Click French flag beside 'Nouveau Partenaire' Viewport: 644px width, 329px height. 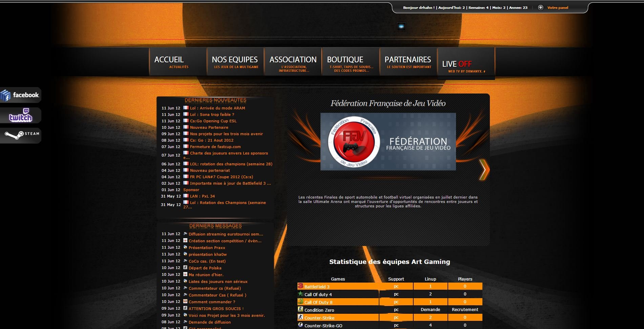click(x=186, y=127)
